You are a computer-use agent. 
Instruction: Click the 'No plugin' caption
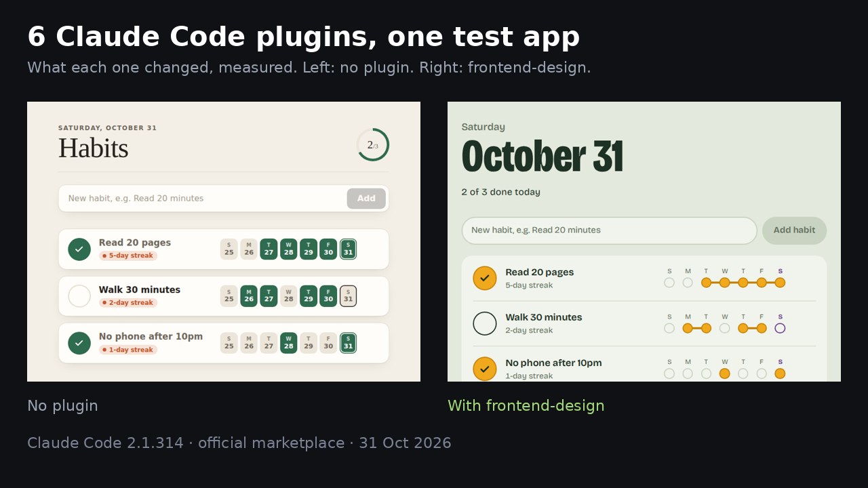[62, 405]
